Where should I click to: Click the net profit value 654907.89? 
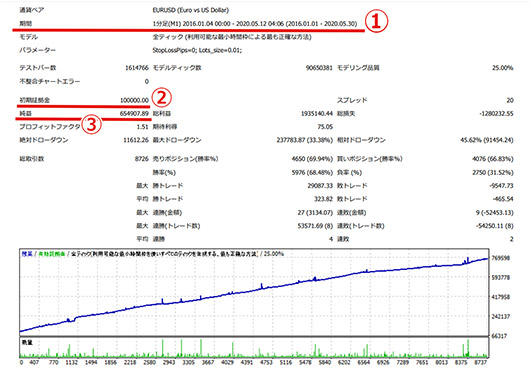click(134, 114)
